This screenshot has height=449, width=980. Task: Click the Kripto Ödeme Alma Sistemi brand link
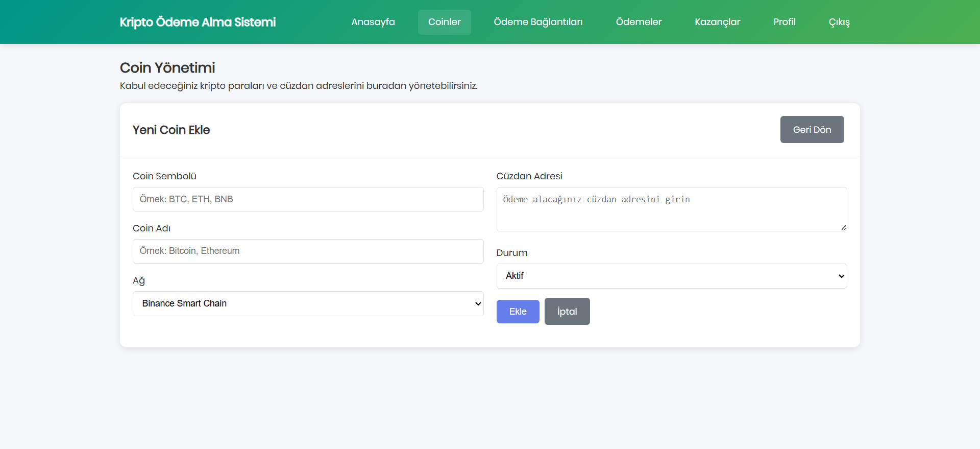[198, 22]
